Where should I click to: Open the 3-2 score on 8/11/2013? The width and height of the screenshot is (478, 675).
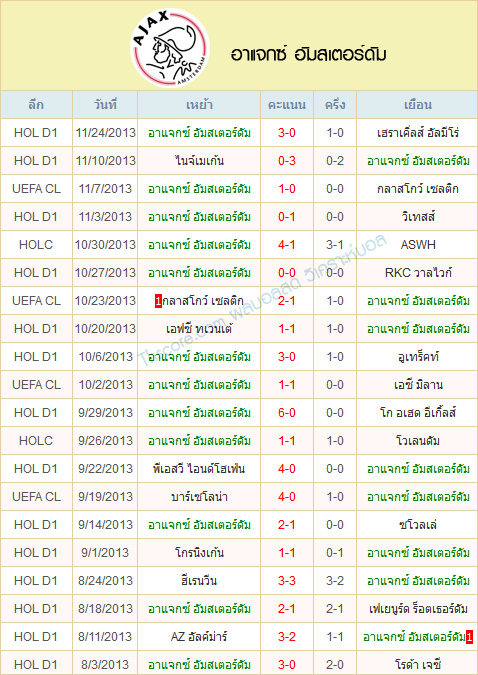pos(287,636)
